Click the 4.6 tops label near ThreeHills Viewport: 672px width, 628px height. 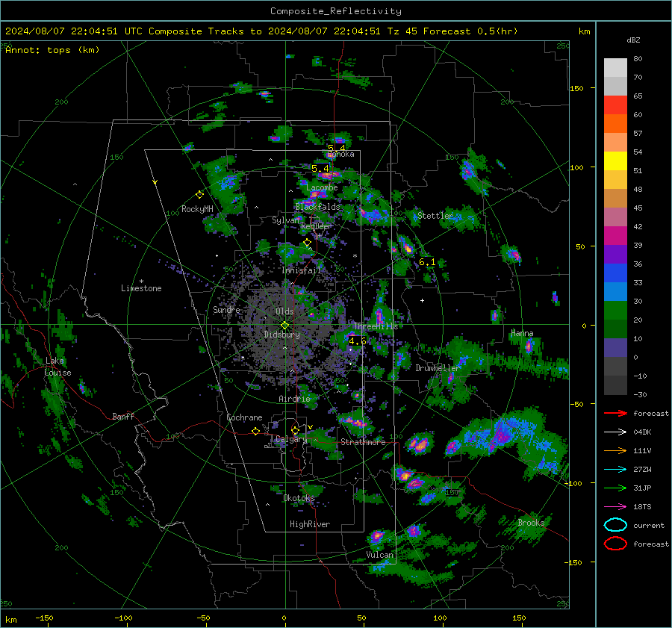(x=358, y=341)
